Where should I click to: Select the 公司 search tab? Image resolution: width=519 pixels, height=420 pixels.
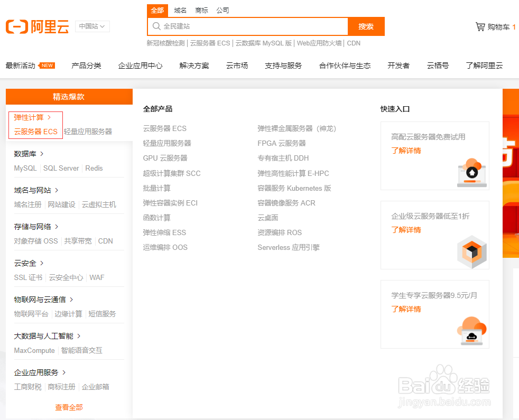click(223, 10)
